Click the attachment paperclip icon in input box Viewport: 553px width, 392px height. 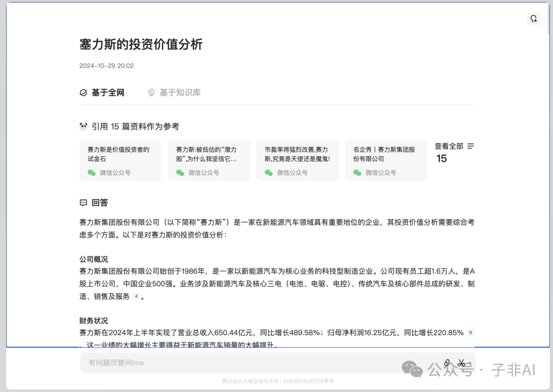pos(447,363)
